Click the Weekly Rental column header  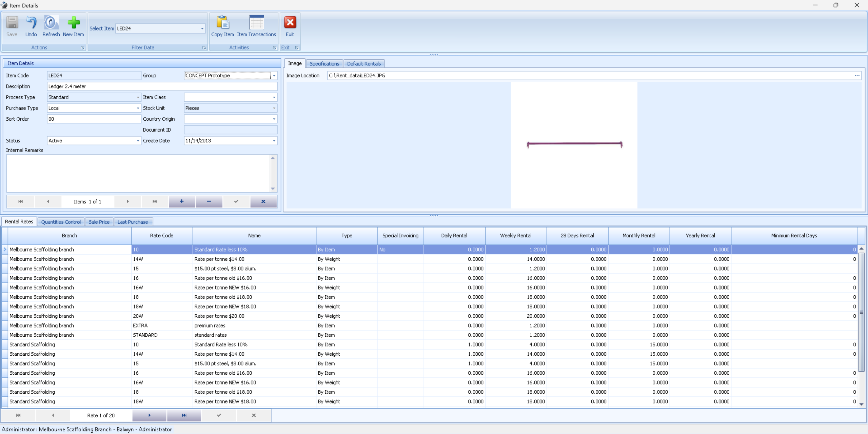tap(515, 236)
